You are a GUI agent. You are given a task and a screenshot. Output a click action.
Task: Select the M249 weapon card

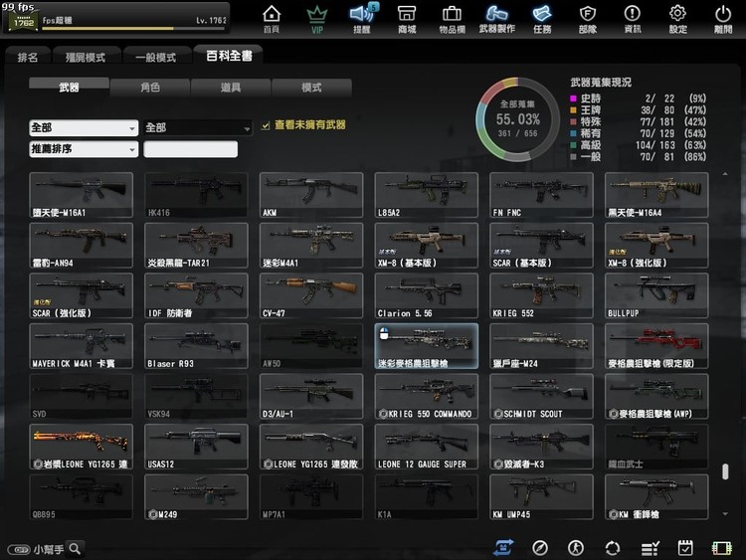[196, 496]
